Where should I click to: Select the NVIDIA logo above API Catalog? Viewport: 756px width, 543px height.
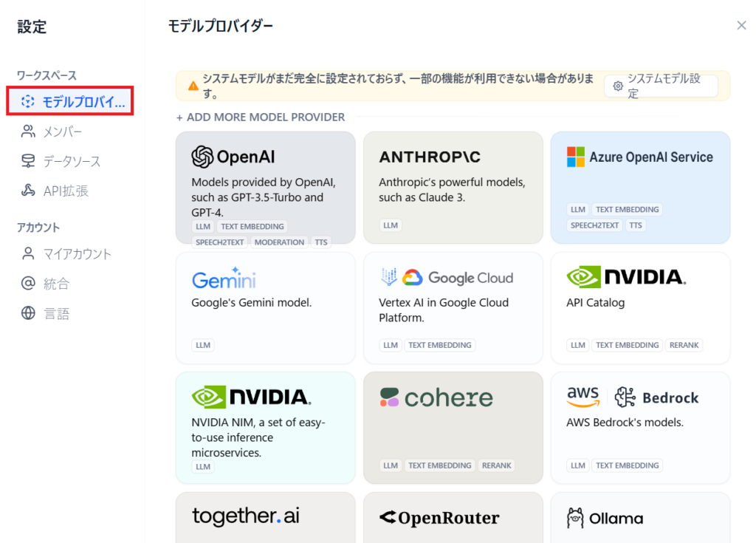(x=626, y=277)
